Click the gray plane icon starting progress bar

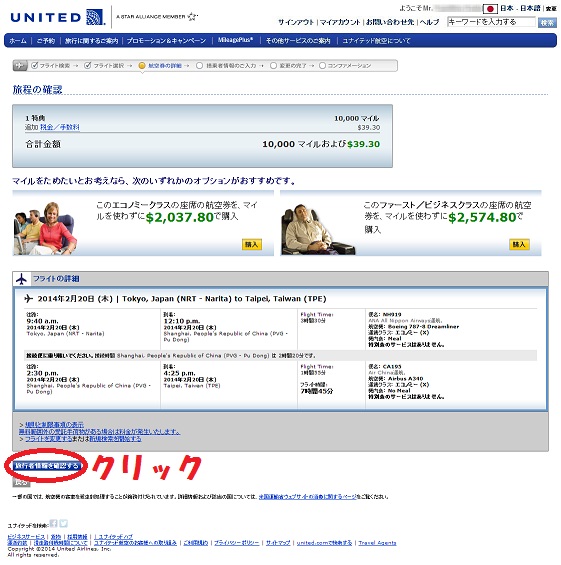point(20,66)
